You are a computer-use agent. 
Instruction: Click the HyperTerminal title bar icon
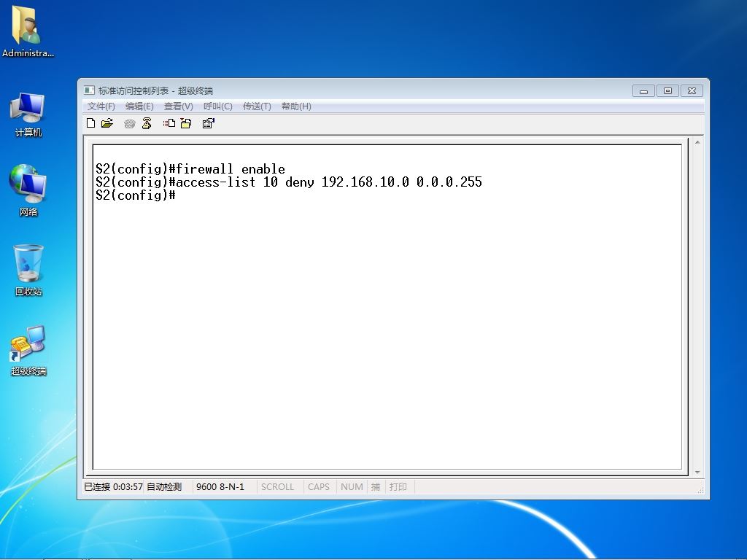click(x=89, y=90)
